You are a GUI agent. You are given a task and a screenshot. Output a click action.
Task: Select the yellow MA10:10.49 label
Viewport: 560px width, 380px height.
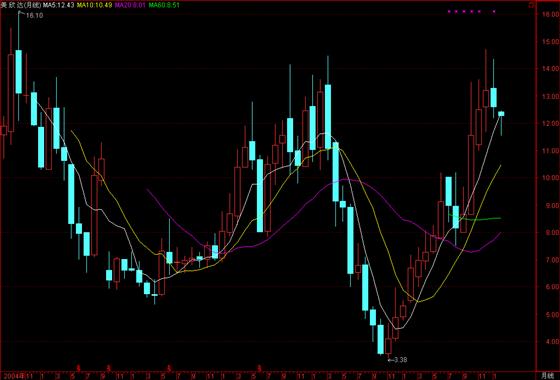click(94, 5)
